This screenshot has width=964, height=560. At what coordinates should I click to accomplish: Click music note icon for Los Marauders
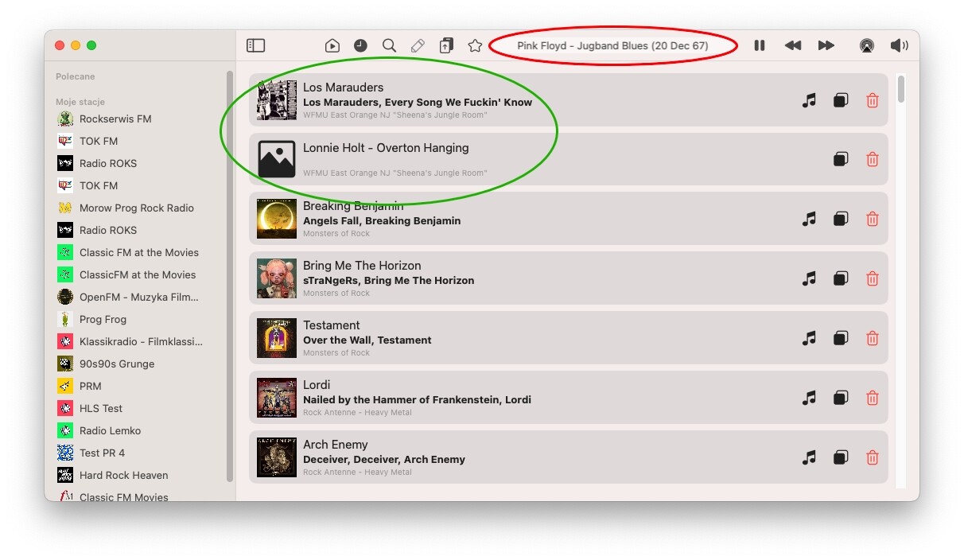[x=809, y=100]
